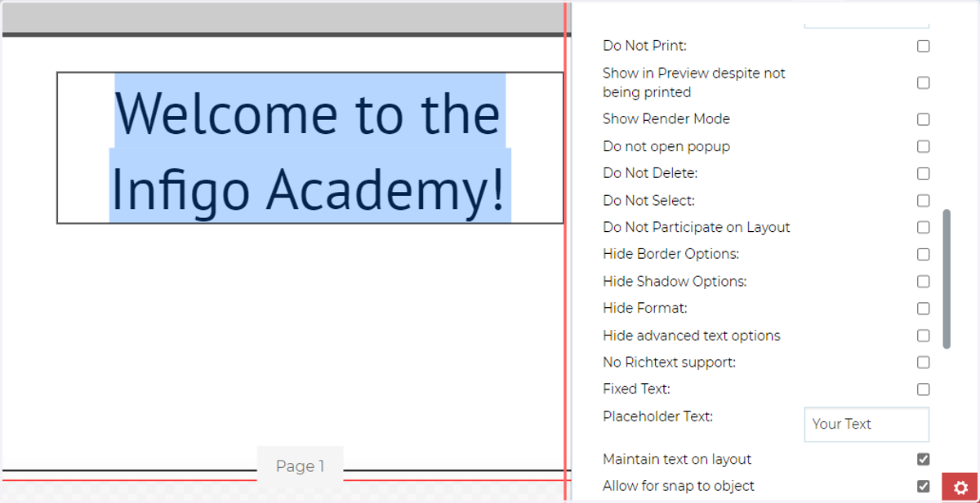Click the Show Render Mode label
Screen dimensions: 980x503
click(666, 119)
